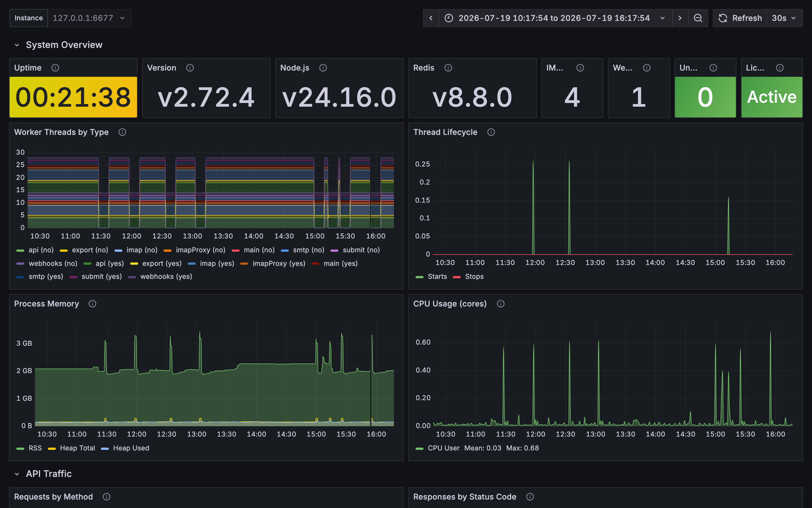Click the Un... panel info icon

click(x=713, y=68)
